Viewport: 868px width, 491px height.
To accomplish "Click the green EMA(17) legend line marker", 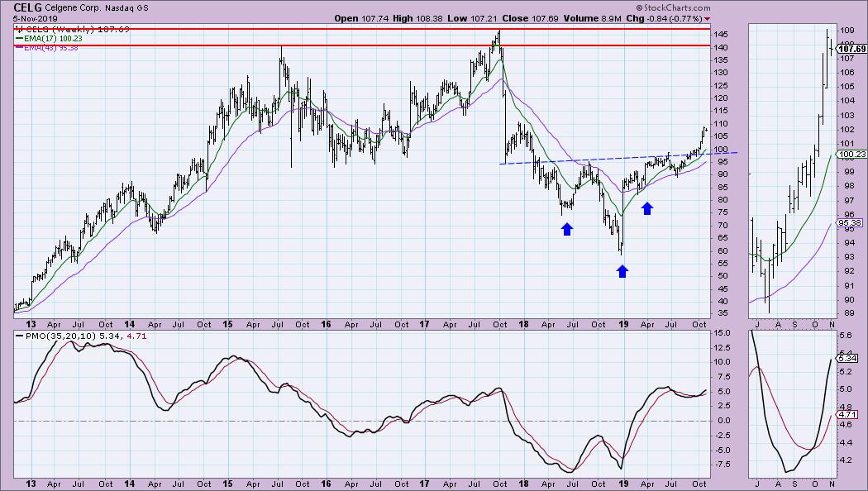I will 19,39.
